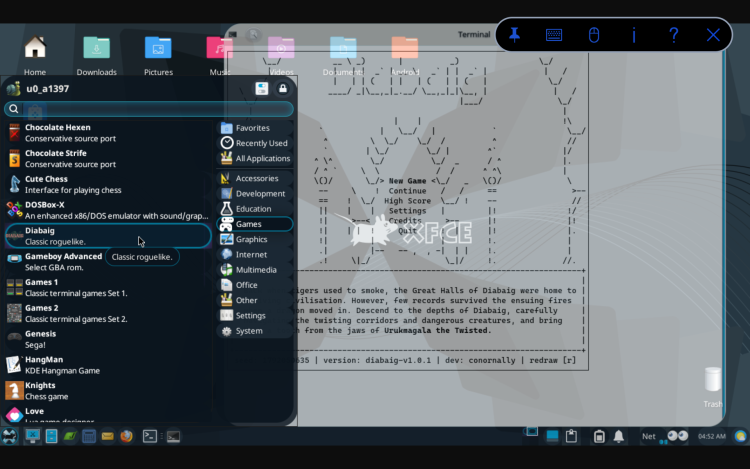Open the Accessories category
Screen dimensions: 750x469
point(255,178)
